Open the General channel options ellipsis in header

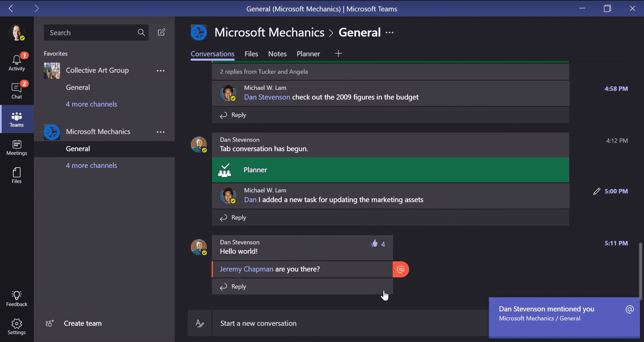pos(390,32)
